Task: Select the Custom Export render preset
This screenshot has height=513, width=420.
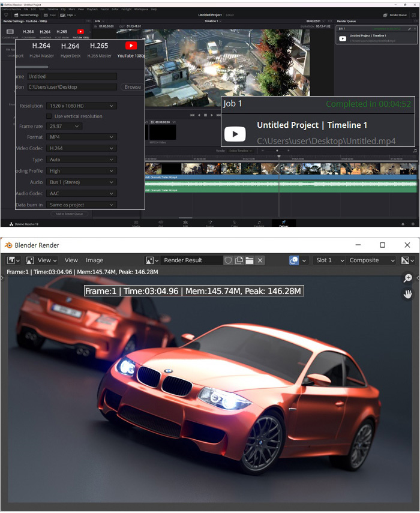Action: tap(10, 34)
